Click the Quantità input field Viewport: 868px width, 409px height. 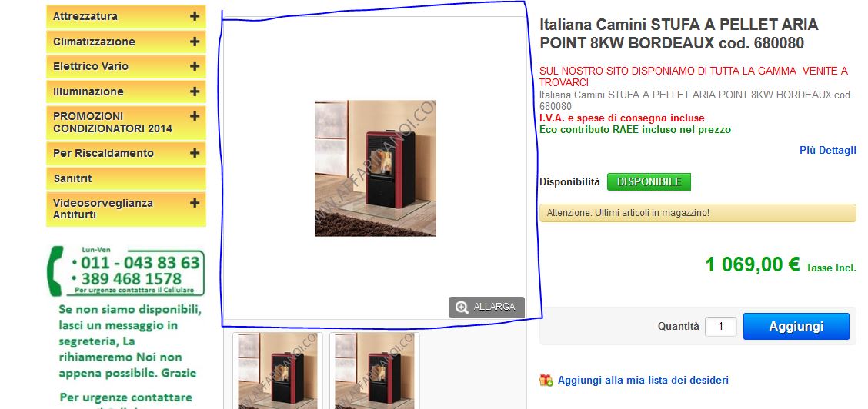tap(721, 327)
